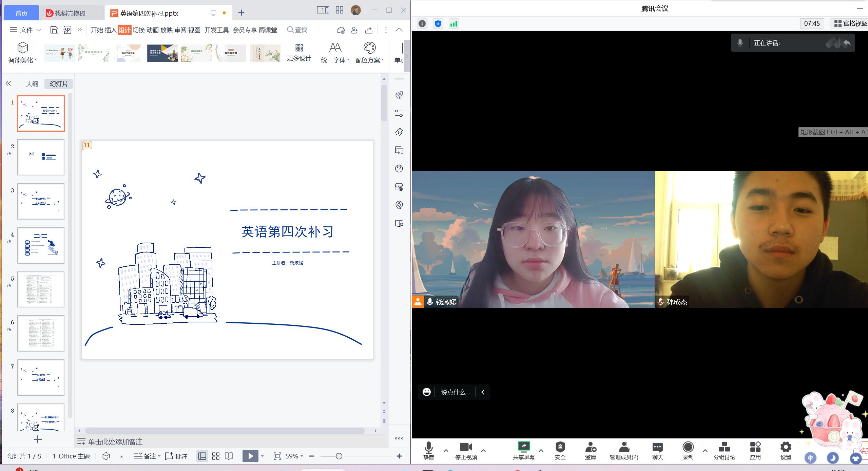Expand video options arrow beside Stop Video

coord(483,450)
